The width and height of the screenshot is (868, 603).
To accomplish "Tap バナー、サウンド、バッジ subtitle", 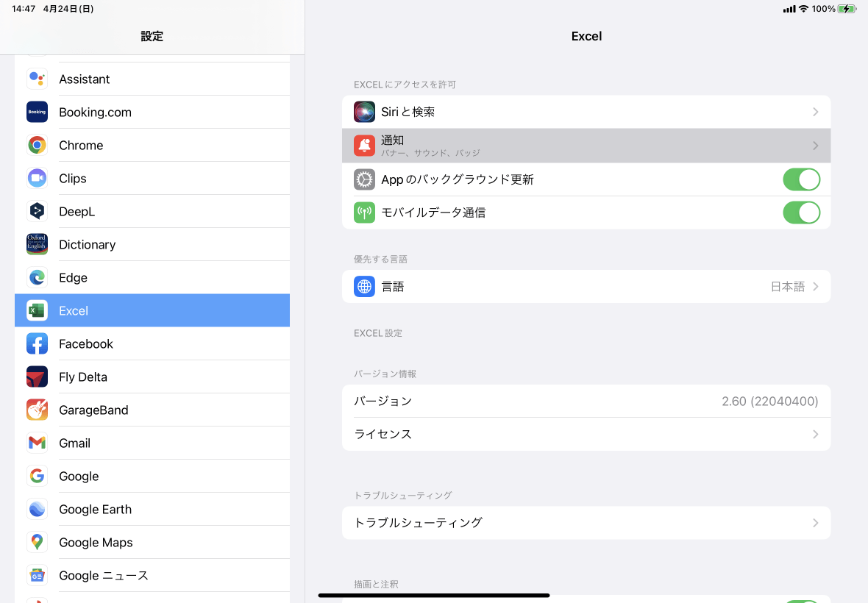I will pos(430,153).
